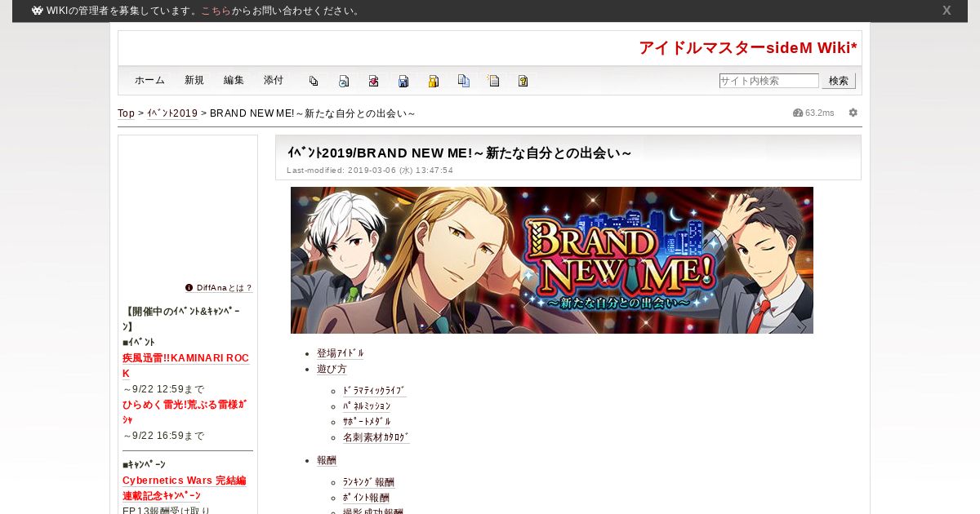Jump to ｻﾎﾟｰﾄﾒﾀﾞﾙ section

[x=367, y=422]
